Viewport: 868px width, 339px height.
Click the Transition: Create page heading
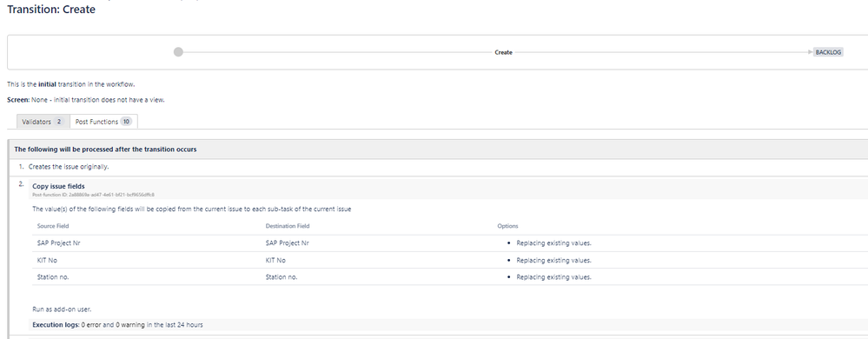coord(51,10)
